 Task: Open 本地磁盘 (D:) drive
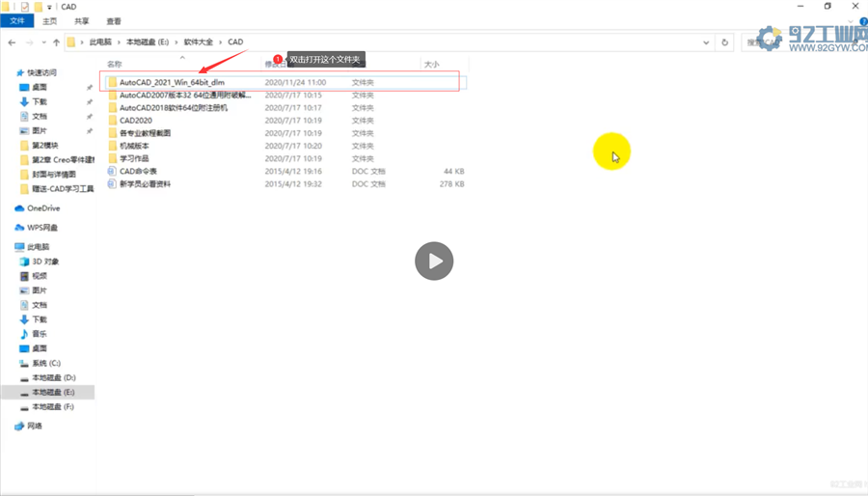tap(54, 377)
